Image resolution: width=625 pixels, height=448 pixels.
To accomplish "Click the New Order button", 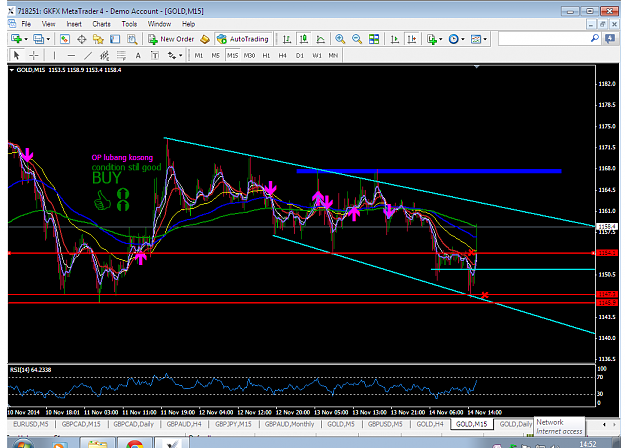I will pyautogui.click(x=171, y=39).
